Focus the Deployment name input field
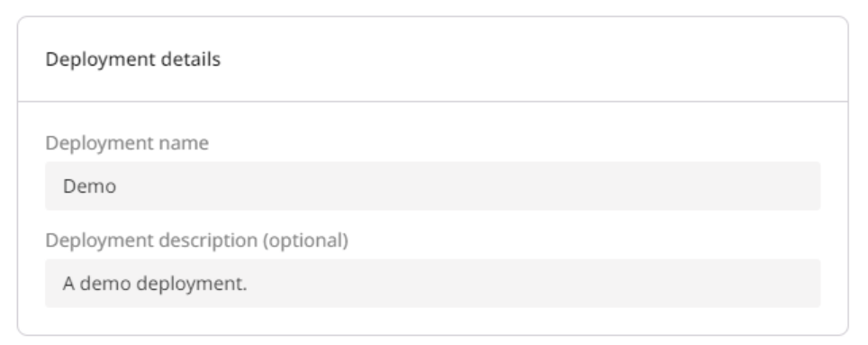 pos(432,186)
